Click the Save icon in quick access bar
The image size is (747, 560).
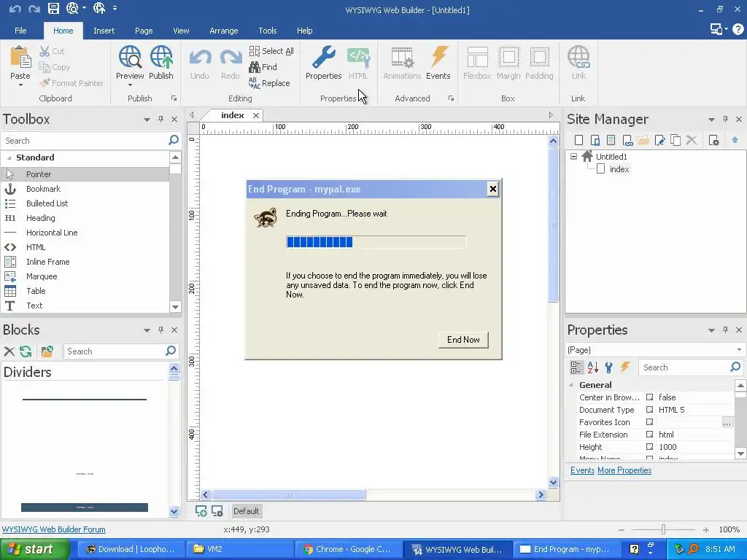53,8
